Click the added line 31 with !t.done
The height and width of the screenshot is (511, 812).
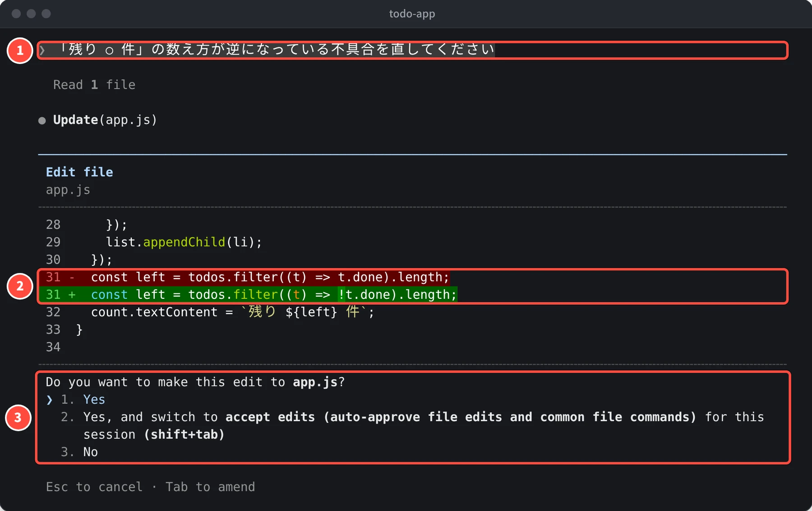(248, 295)
